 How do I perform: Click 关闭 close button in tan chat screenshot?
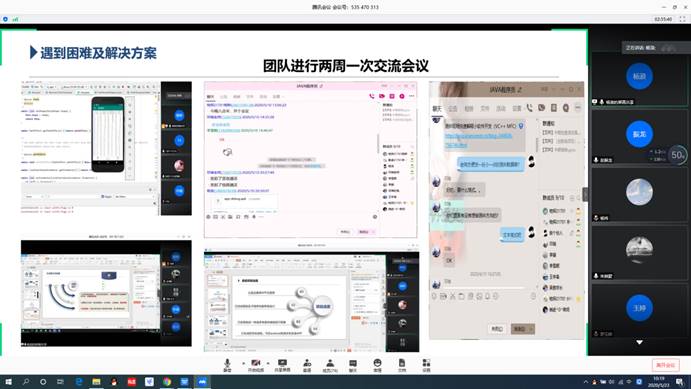tap(497, 329)
